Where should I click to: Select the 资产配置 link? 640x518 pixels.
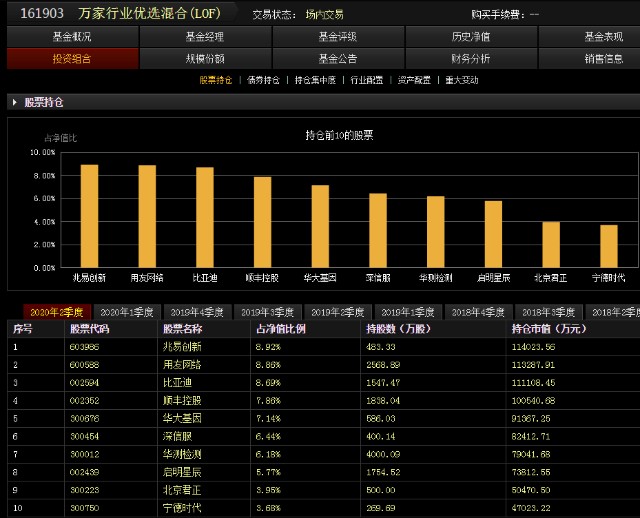[414, 80]
